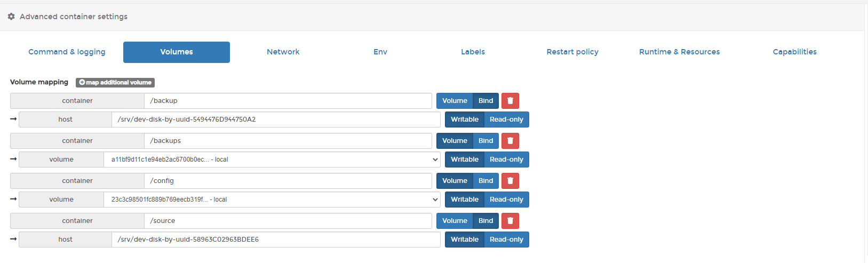The height and width of the screenshot is (263, 868).
Task: Click the container label beside /backup
Action: pyautogui.click(x=77, y=101)
